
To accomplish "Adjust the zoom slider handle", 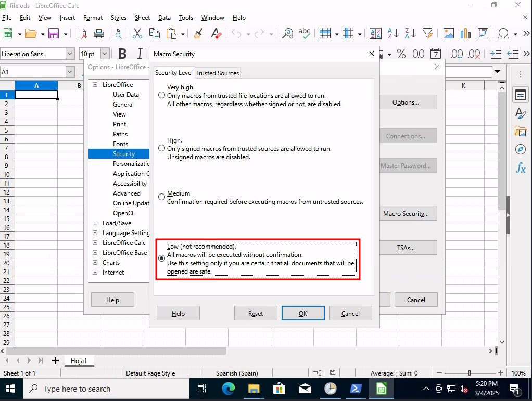I will pos(470,373).
